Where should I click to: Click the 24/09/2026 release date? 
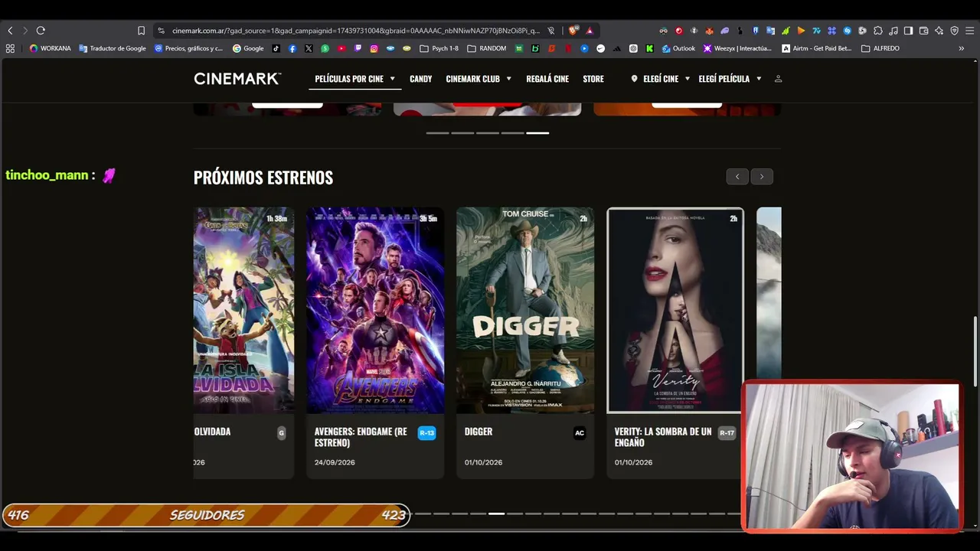coord(335,462)
